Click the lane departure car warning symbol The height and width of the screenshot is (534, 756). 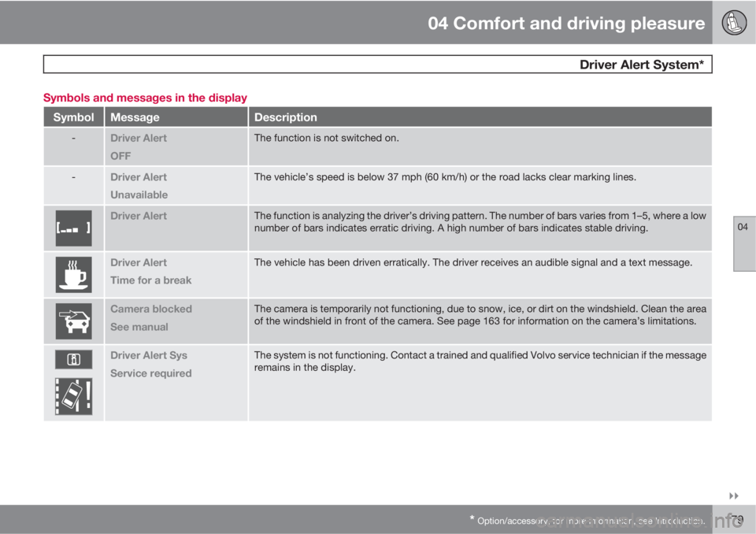click(x=73, y=396)
